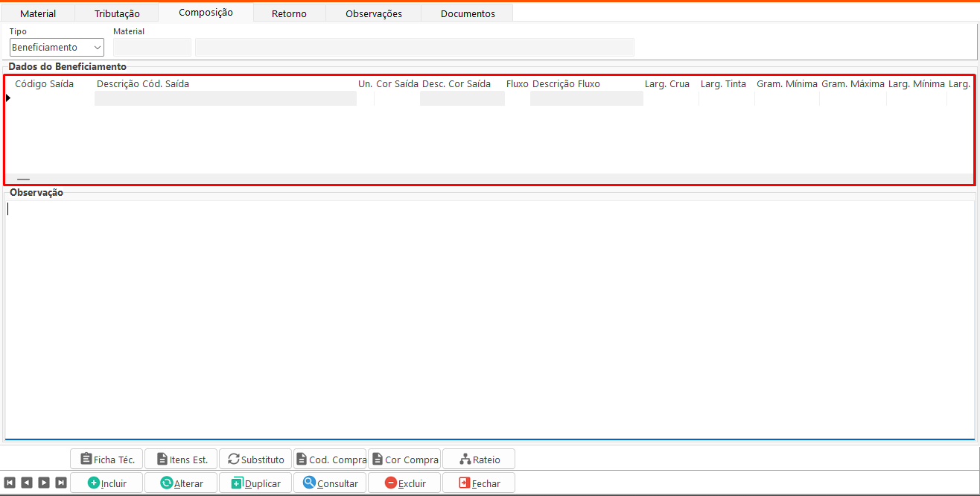Open the Retorno tab
980x496 pixels.
coord(289,13)
